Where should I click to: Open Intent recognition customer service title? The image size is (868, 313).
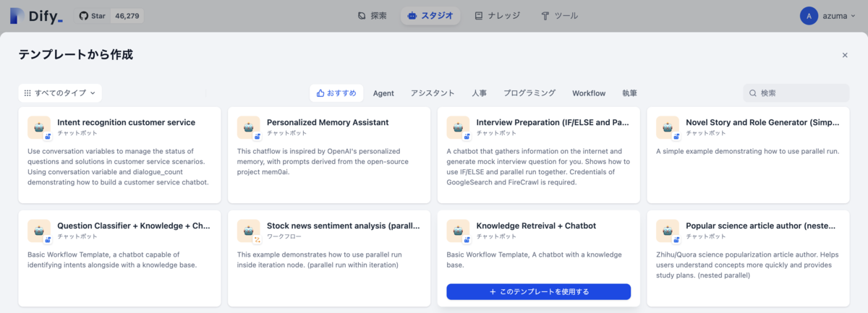[126, 122]
